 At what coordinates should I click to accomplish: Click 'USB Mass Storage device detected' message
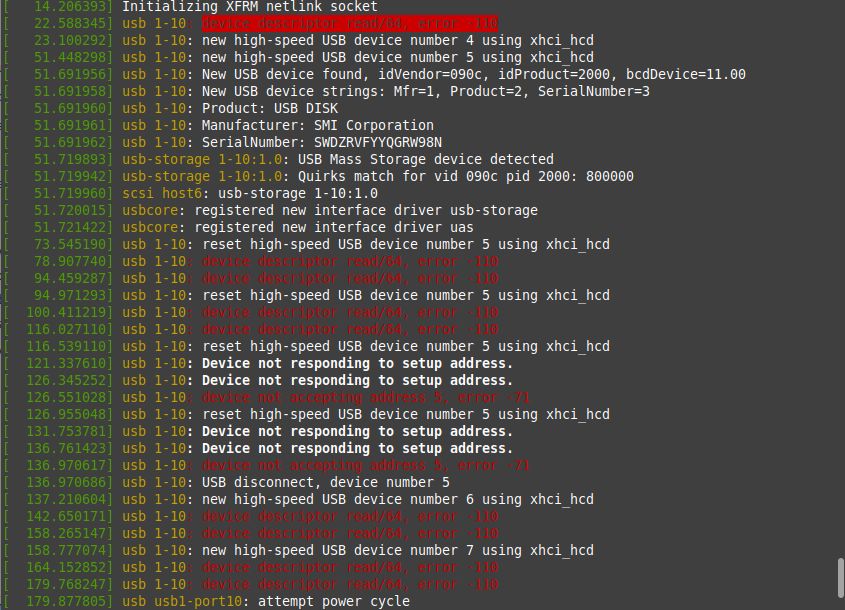coord(426,160)
